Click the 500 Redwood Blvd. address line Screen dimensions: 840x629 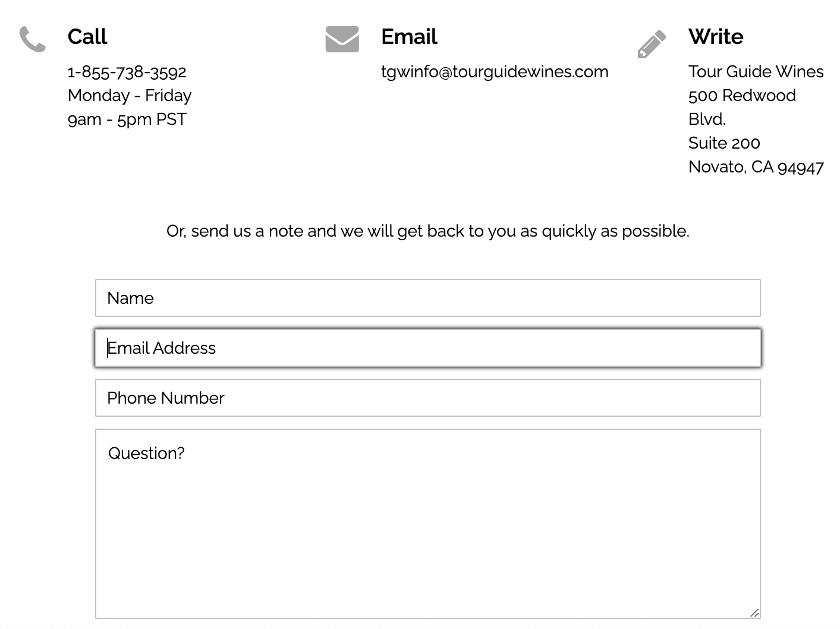click(x=742, y=108)
